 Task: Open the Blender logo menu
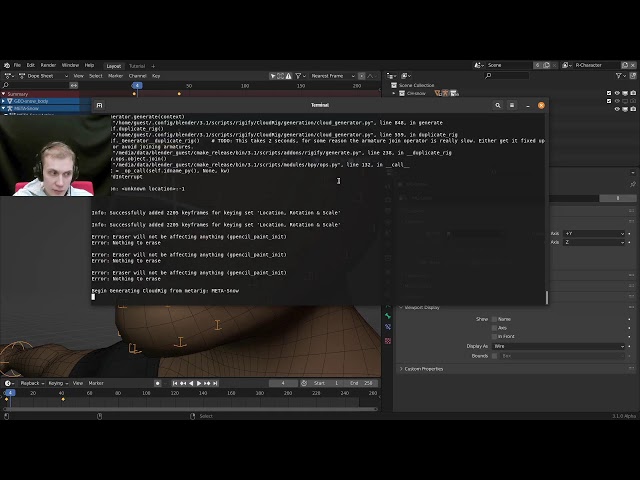[7, 65]
